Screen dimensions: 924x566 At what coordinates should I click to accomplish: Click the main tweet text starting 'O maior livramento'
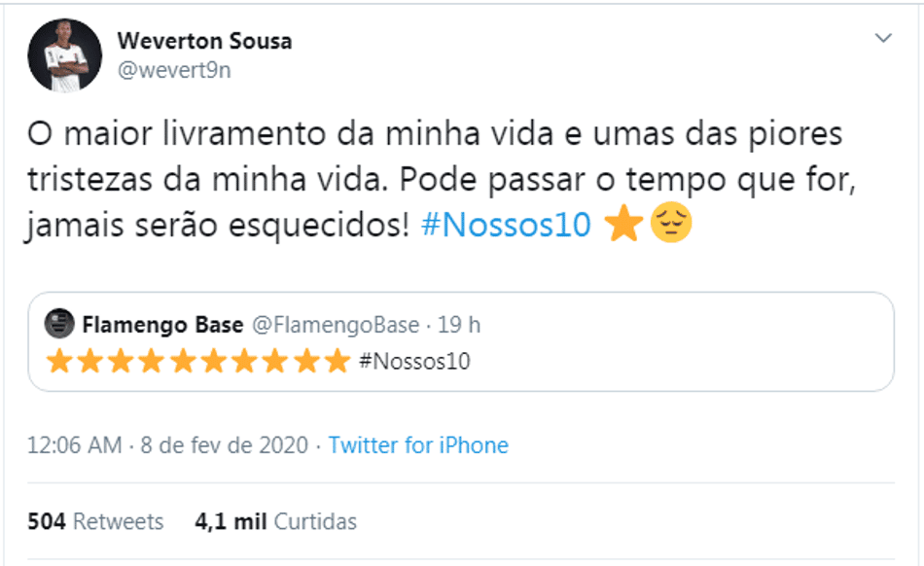pyautogui.click(x=441, y=179)
